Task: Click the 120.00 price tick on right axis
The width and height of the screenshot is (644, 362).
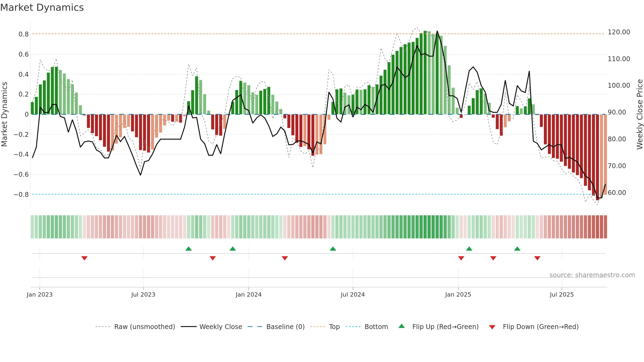Action: (619, 32)
